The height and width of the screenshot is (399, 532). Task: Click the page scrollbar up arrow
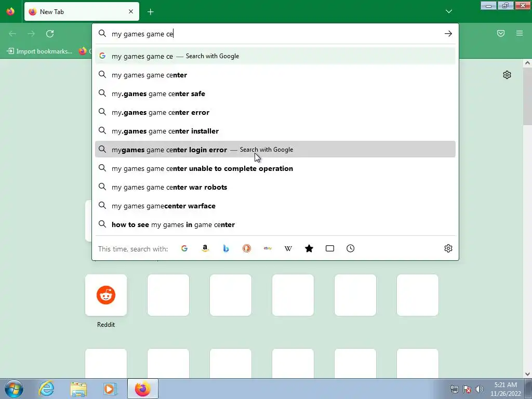(527, 63)
